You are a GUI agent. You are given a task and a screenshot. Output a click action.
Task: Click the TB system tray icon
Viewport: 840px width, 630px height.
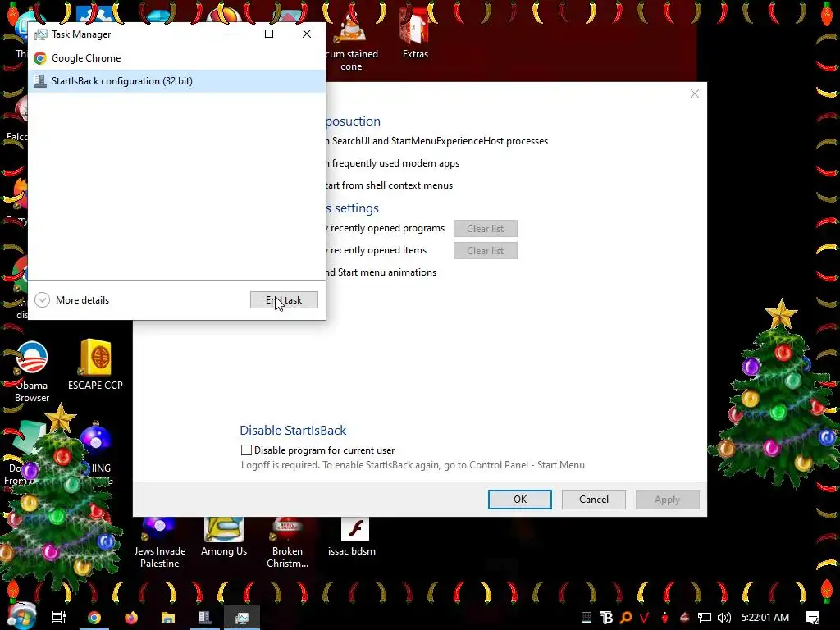[x=606, y=618]
